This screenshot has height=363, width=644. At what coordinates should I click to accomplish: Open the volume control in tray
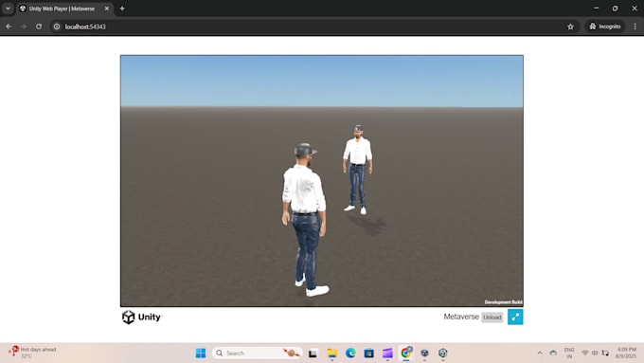click(x=595, y=353)
